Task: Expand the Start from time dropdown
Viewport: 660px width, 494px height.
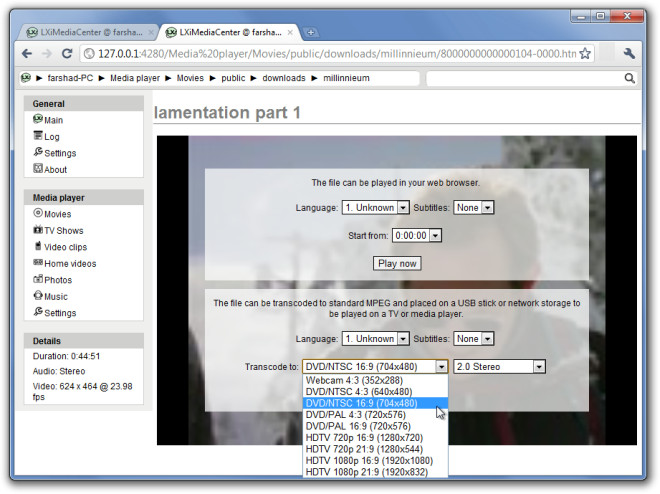Action: coord(416,235)
